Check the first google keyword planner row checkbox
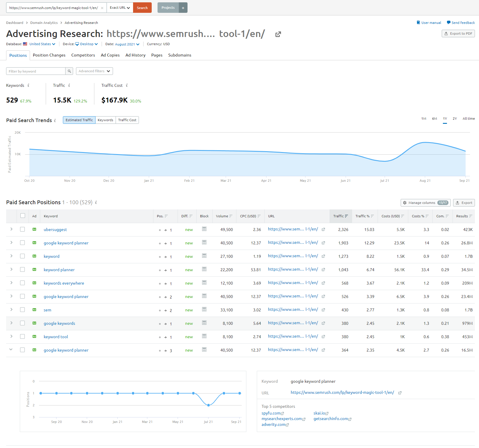Image resolution: width=479 pixels, height=448 pixels. coord(22,243)
